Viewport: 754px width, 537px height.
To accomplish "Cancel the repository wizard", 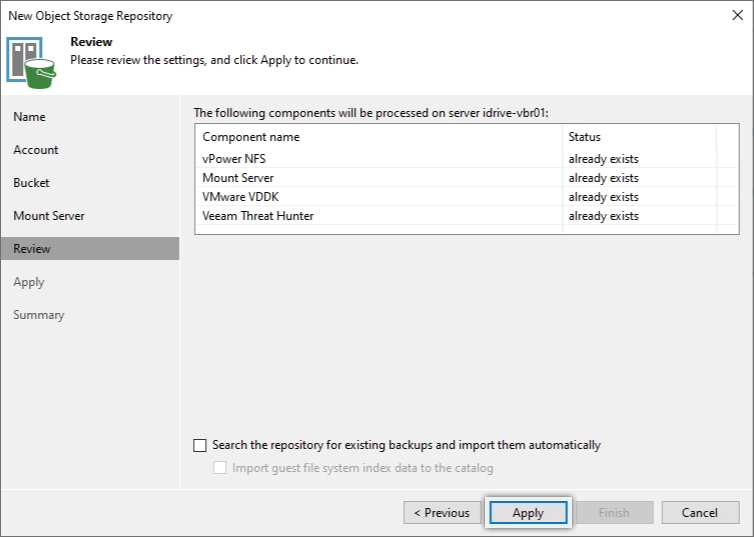I will click(x=700, y=512).
